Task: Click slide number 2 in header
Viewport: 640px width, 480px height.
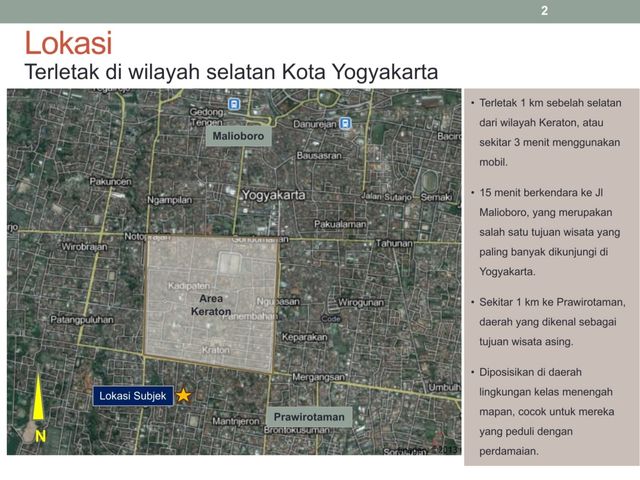Action: (544, 11)
